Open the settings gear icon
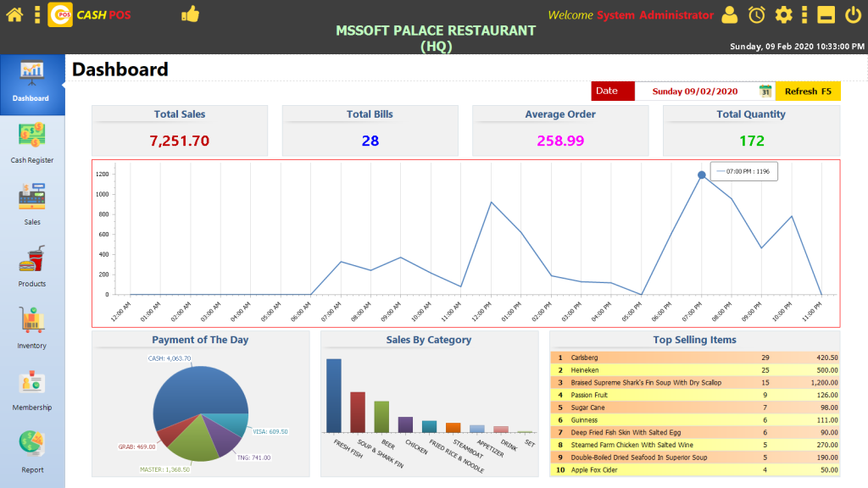The height and width of the screenshot is (488, 868). click(x=784, y=14)
